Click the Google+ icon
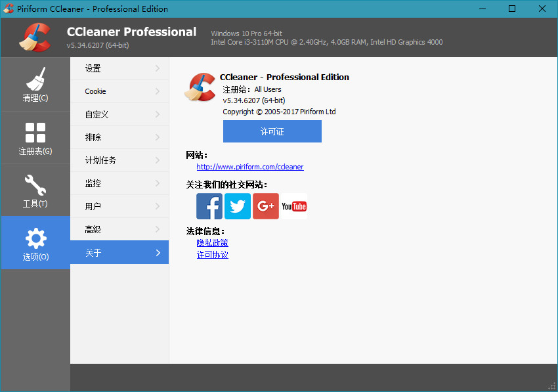 pyautogui.click(x=265, y=206)
